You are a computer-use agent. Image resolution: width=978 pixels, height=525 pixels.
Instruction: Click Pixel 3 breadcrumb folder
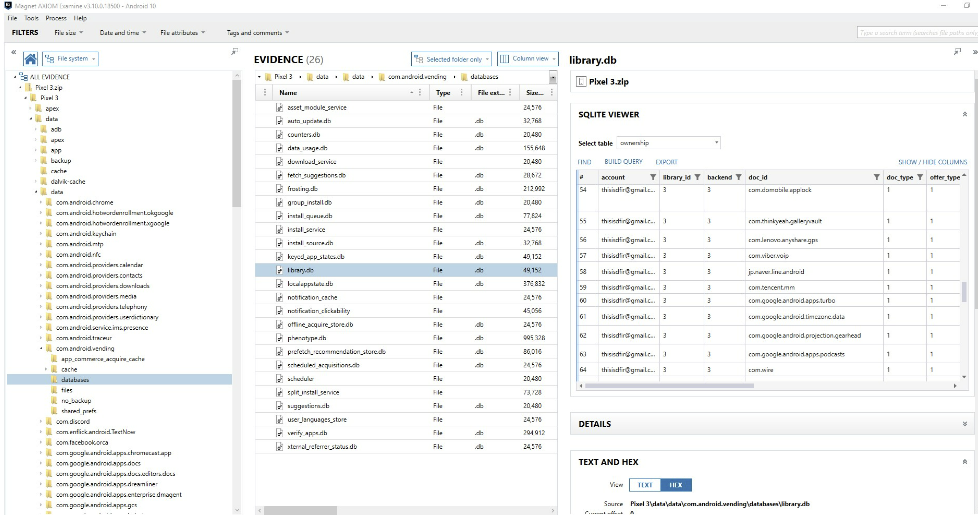pyautogui.click(x=283, y=77)
